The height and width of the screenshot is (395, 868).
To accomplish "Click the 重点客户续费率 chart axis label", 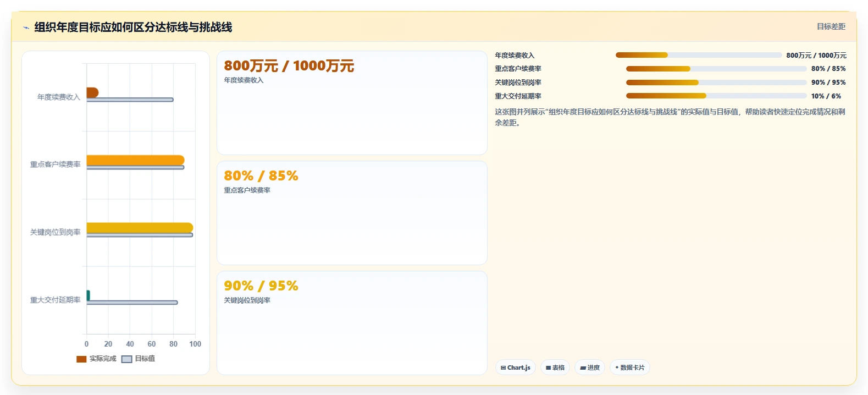I will tap(55, 164).
